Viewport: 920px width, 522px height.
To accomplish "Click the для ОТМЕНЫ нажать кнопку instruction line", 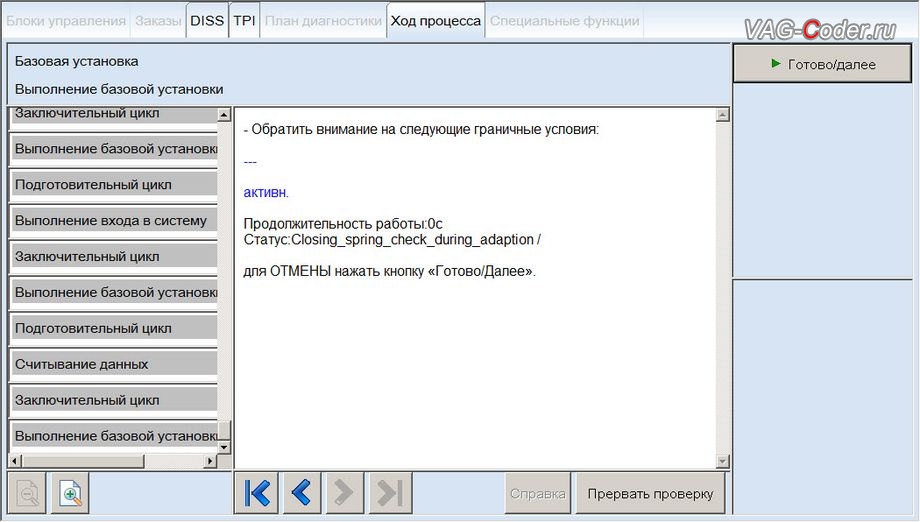I will pos(390,272).
